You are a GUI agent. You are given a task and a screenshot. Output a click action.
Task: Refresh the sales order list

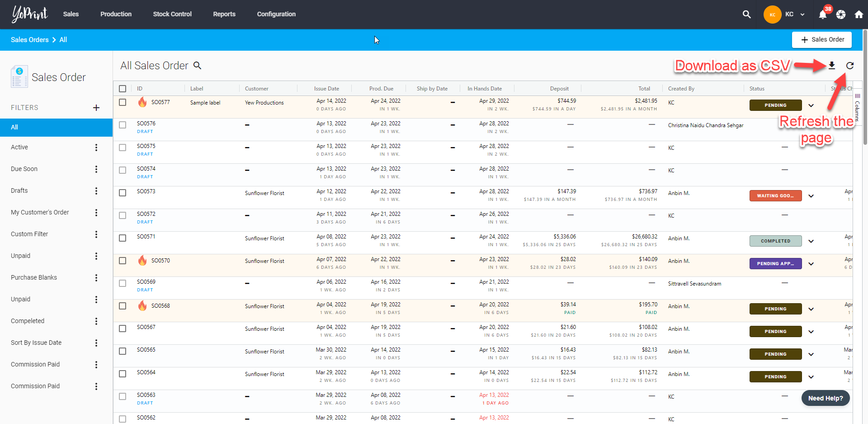click(850, 66)
